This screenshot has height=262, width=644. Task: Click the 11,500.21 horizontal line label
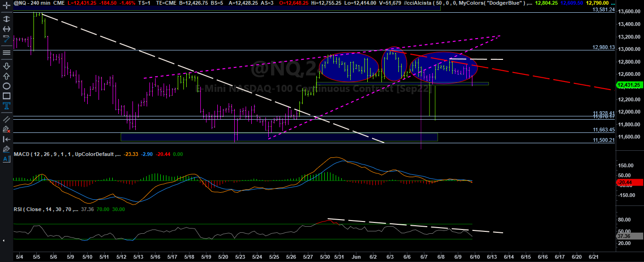pyautogui.click(x=603, y=140)
